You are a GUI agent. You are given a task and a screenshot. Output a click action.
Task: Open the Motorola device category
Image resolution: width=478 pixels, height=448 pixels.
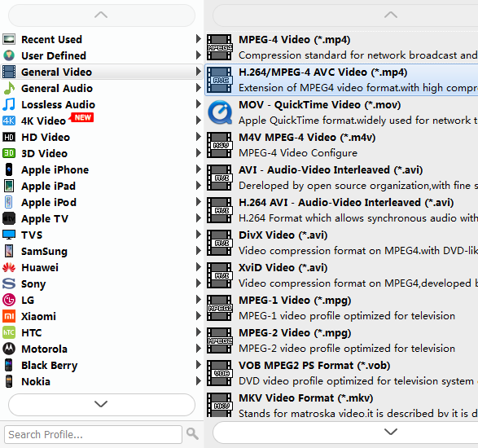(102, 349)
